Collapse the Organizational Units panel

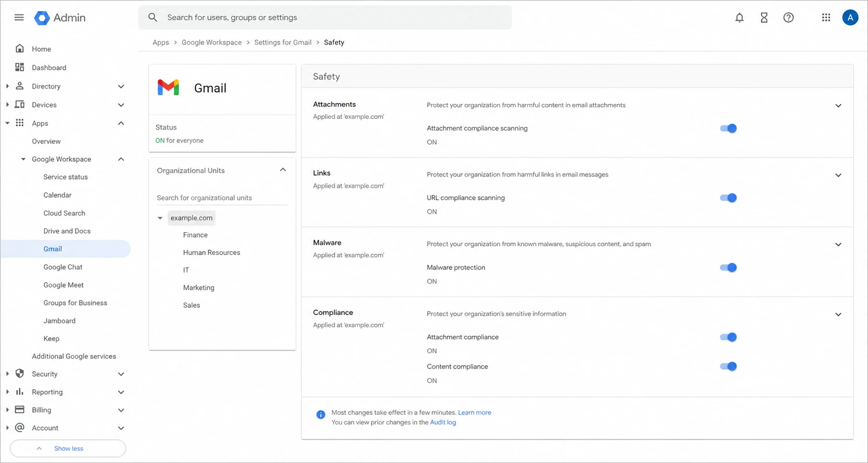pyautogui.click(x=283, y=170)
